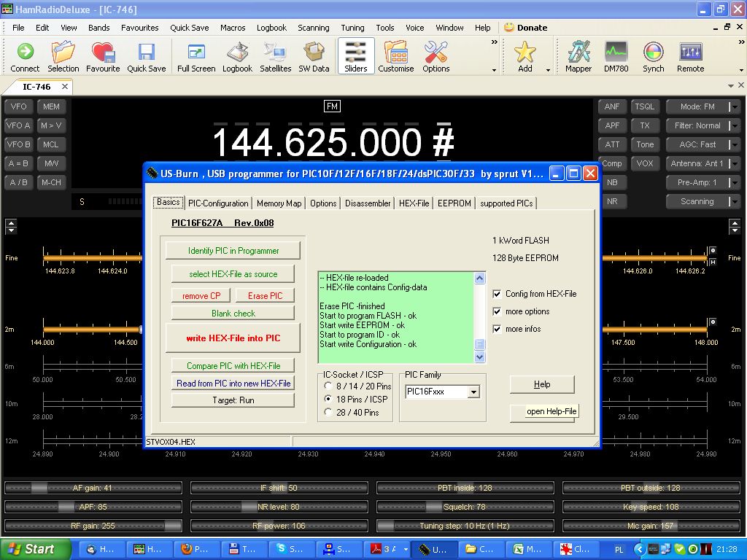Launch the Satellites tool

tap(275, 57)
